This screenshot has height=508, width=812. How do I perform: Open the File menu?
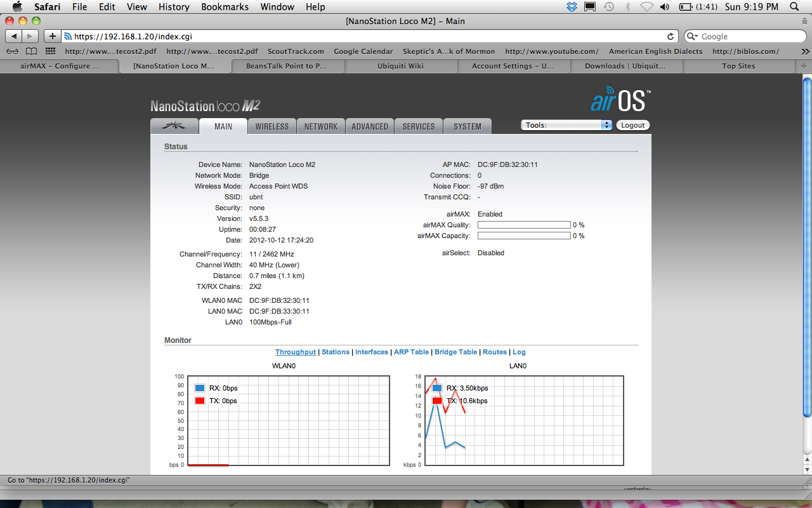(x=80, y=7)
